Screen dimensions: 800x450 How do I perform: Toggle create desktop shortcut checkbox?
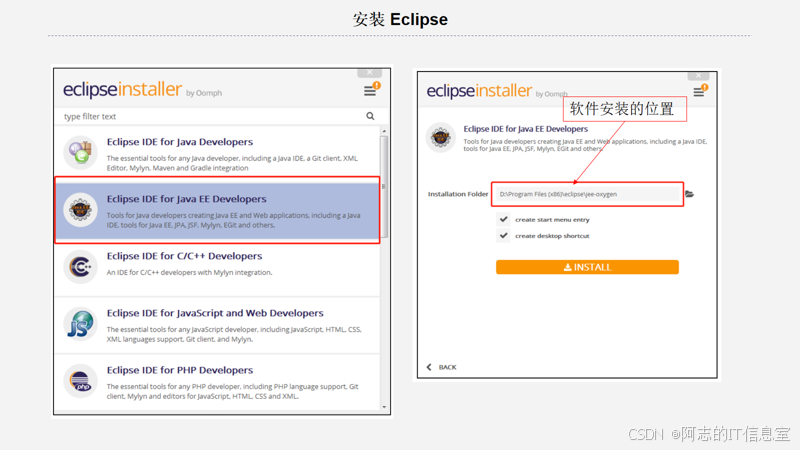504,236
